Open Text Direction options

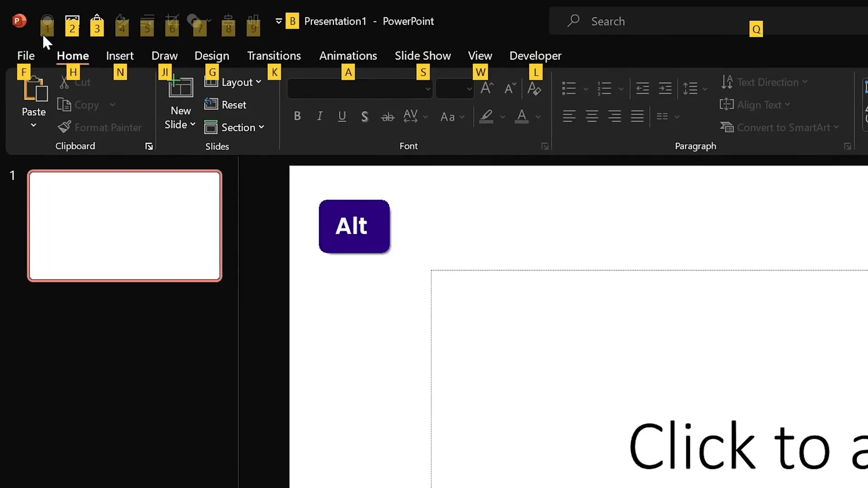coord(764,82)
